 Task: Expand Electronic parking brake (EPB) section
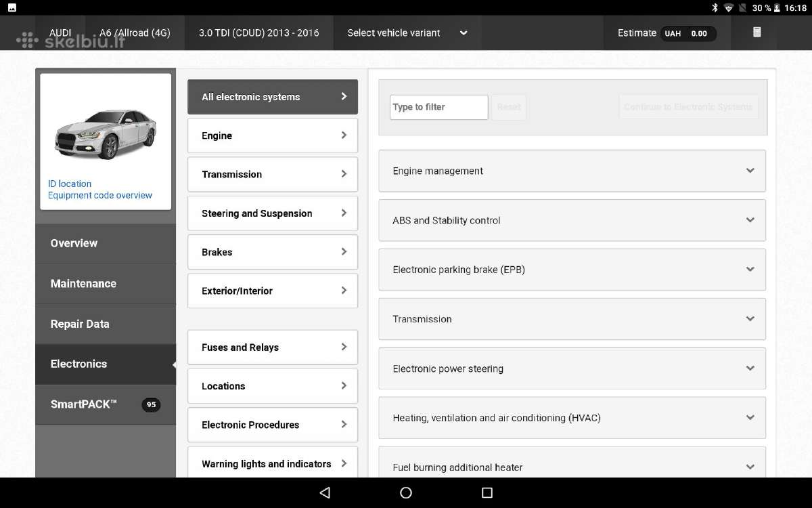[572, 270]
